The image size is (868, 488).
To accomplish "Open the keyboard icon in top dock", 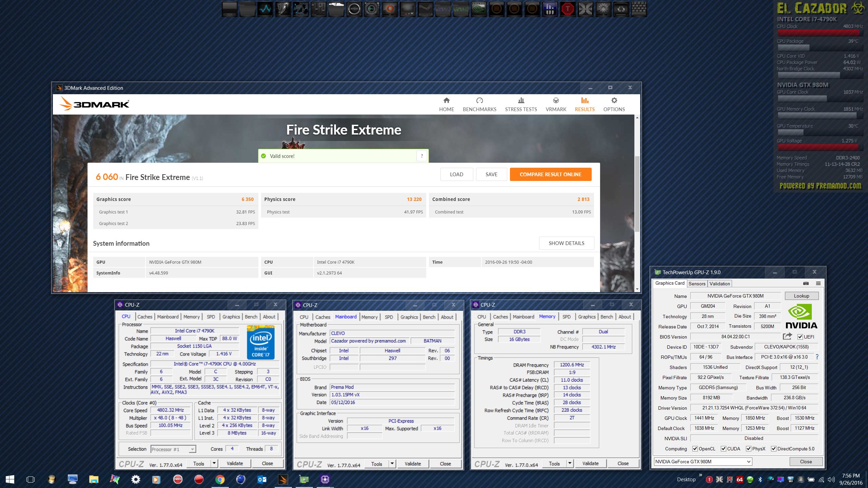I will 639,9.
